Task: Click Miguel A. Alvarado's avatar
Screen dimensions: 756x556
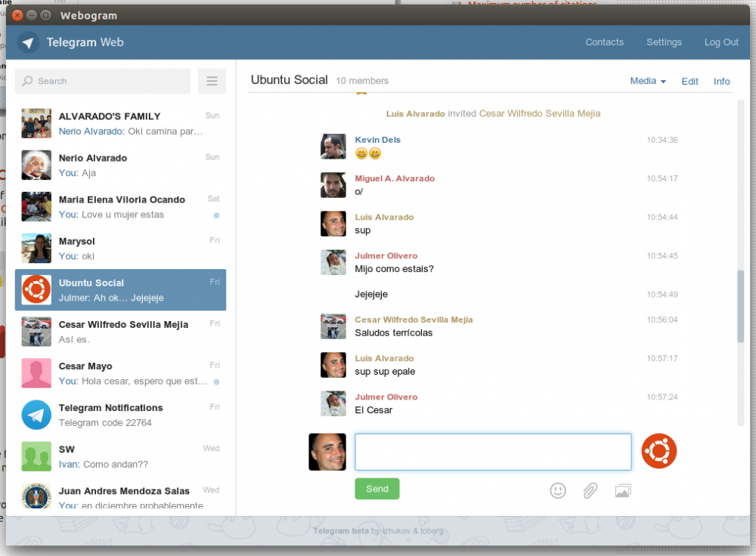Action: click(333, 185)
